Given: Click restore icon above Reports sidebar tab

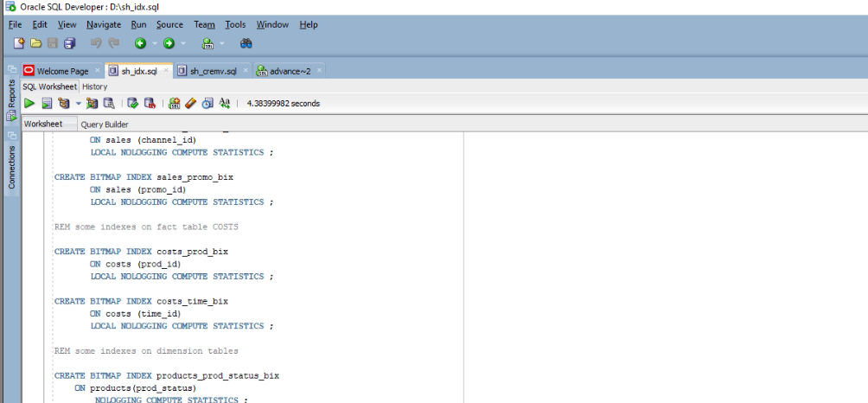Looking at the screenshot, I should (11, 69).
